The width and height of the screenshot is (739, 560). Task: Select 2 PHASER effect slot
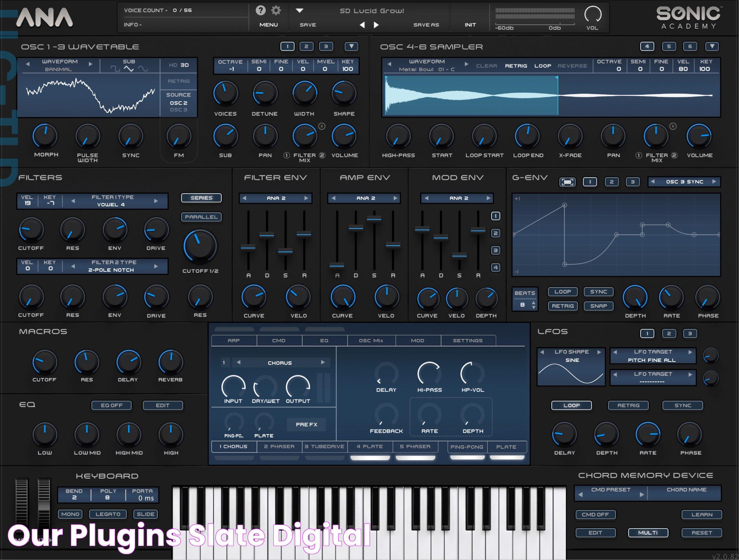279,447
